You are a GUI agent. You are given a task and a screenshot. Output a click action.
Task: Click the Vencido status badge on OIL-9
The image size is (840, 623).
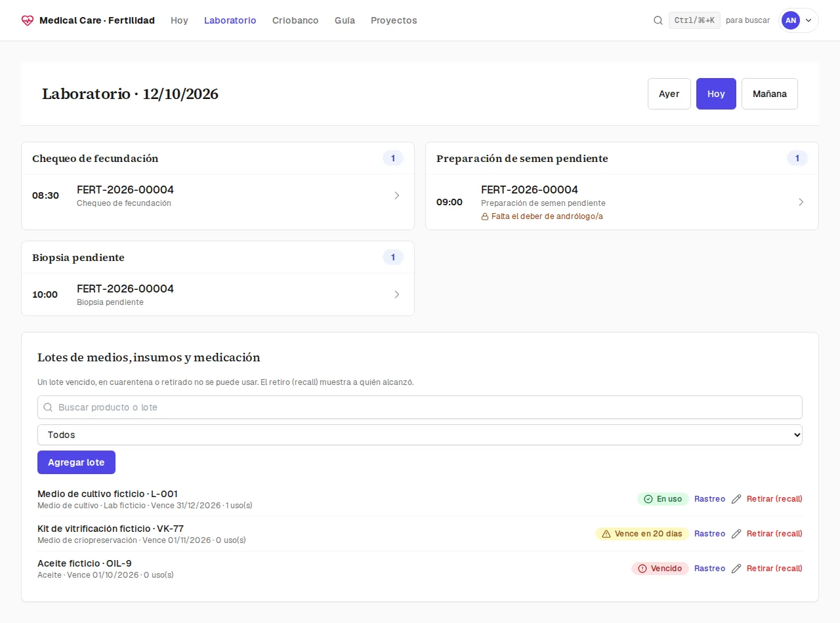[x=660, y=569]
